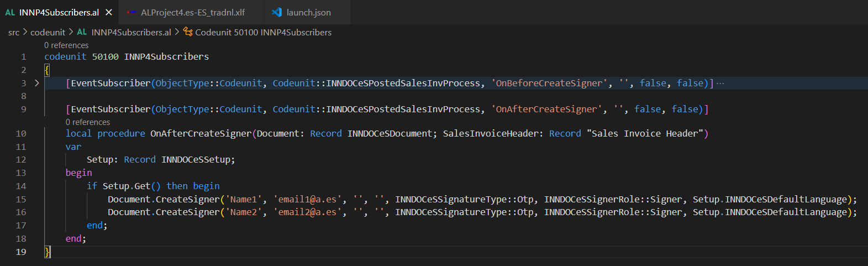868x266 pixels.
Task: Click the closing brace on line 19
Action: pyautogui.click(x=48, y=252)
